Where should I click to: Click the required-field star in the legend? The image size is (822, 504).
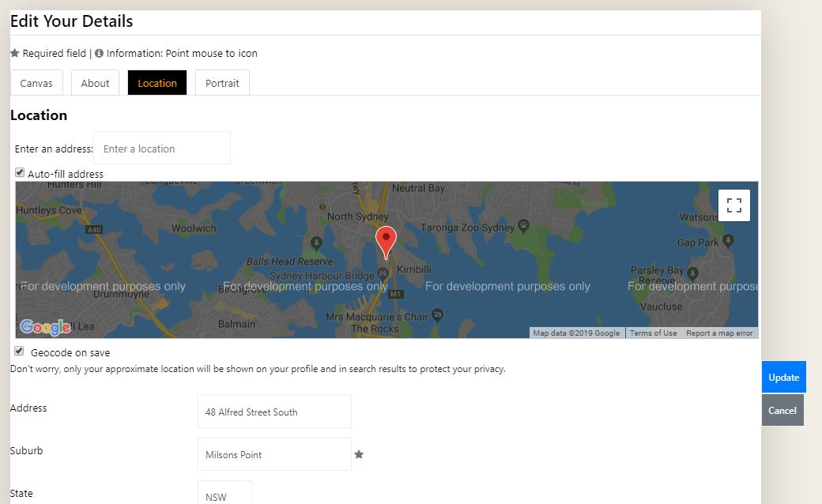(15, 53)
